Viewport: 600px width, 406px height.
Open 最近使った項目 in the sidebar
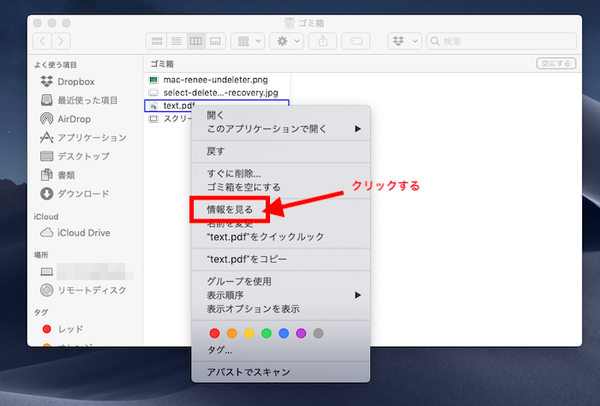[79, 100]
